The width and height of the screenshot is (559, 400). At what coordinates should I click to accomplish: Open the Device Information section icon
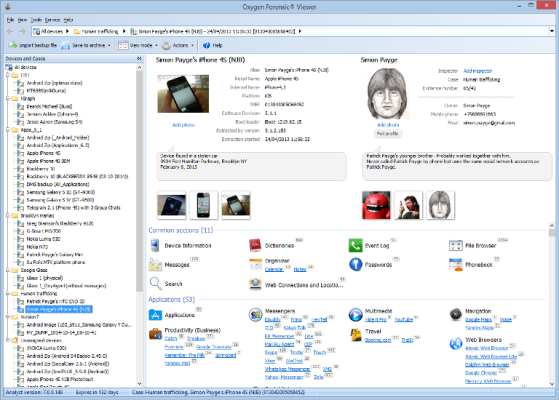(155, 246)
